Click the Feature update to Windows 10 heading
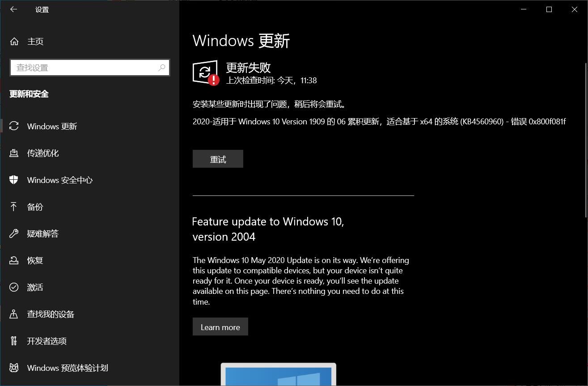The height and width of the screenshot is (386, 588). (268, 229)
